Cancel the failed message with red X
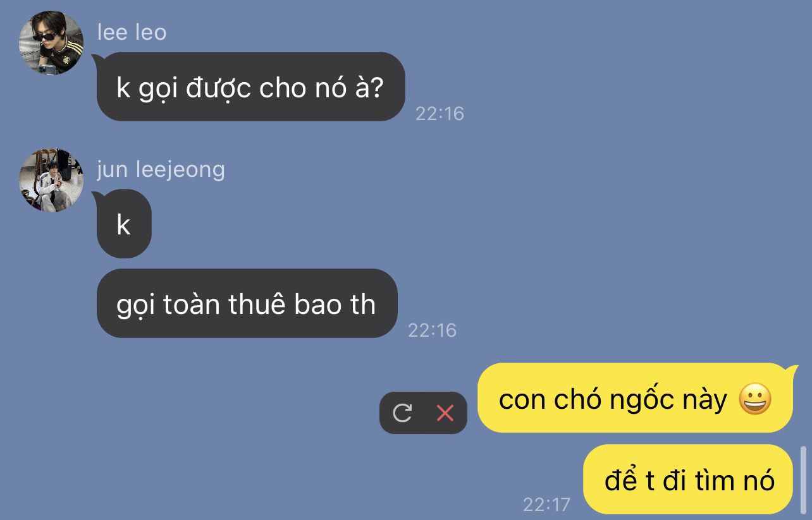 [x=445, y=413]
